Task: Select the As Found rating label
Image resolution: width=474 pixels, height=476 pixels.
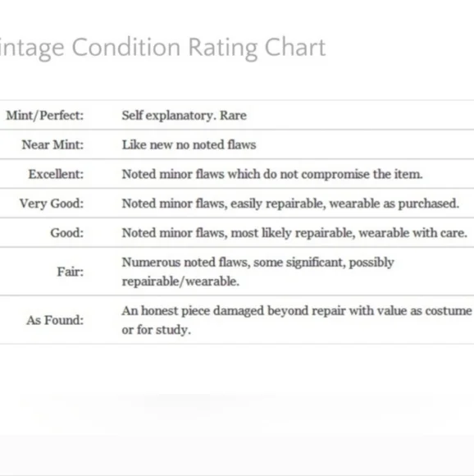Action: [x=55, y=320]
